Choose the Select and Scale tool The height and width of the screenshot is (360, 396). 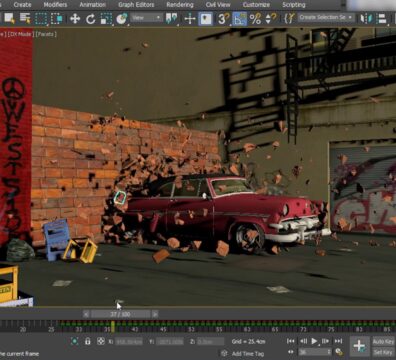coord(106,19)
